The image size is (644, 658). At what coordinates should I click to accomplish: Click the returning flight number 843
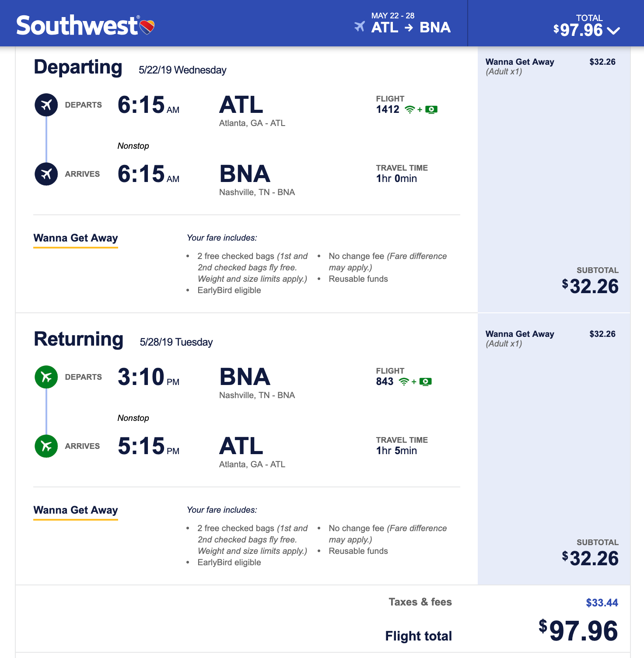385,382
